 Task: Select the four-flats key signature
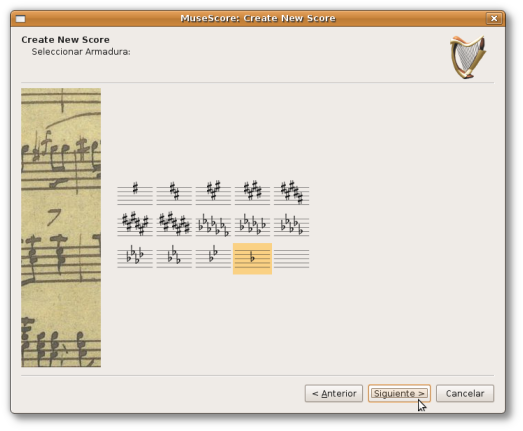(x=135, y=259)
